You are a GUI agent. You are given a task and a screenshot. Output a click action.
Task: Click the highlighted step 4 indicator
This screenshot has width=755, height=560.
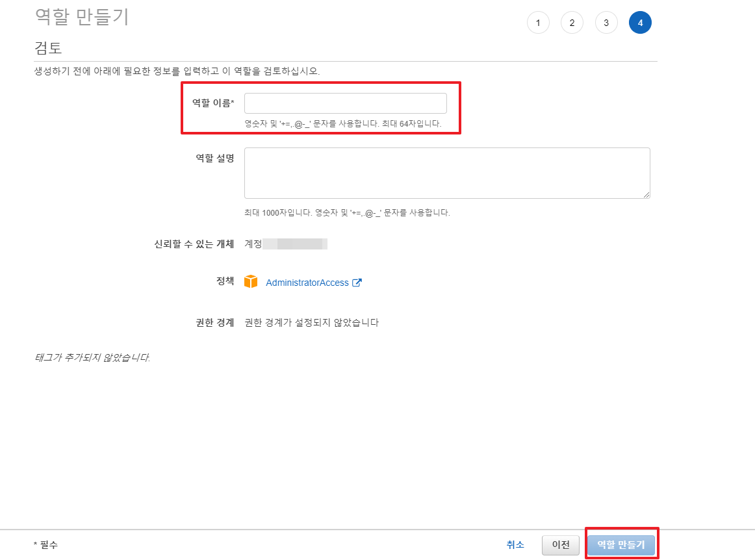[640, 23]
